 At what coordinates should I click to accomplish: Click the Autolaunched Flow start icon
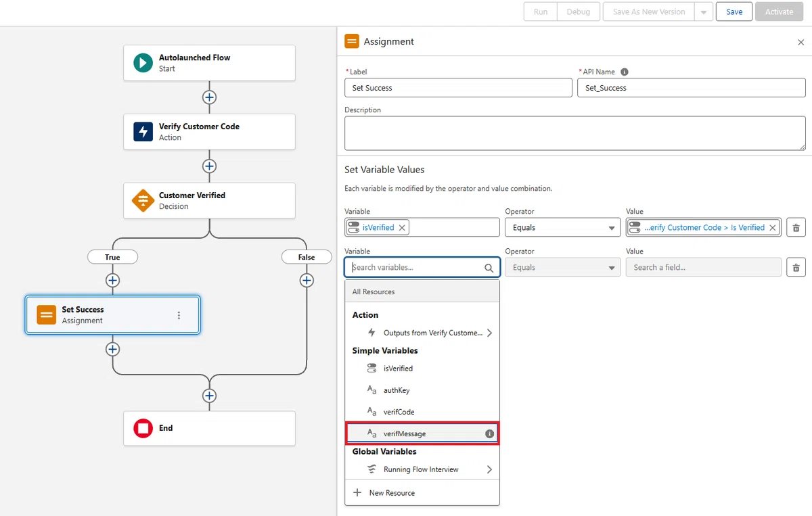(x=143, y=63)
